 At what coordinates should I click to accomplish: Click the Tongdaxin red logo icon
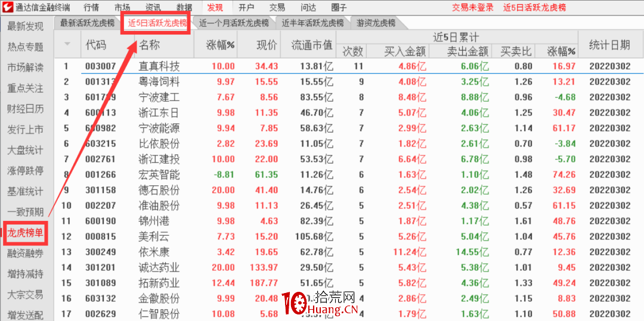pos(7,7)
